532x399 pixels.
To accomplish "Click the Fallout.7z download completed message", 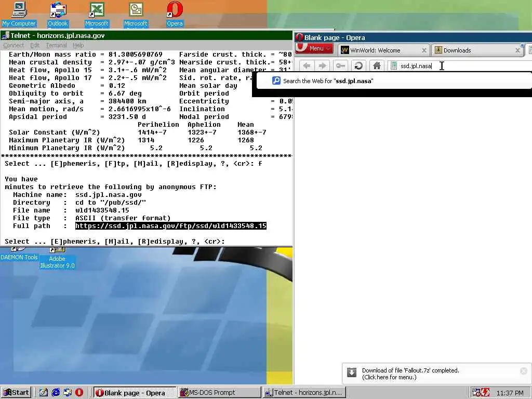I will [410, 374].
